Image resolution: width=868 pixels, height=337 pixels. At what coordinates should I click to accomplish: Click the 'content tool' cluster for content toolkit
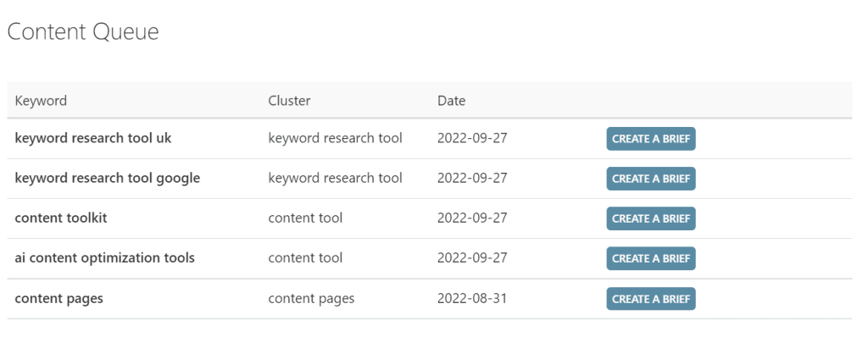coord(305,218)
